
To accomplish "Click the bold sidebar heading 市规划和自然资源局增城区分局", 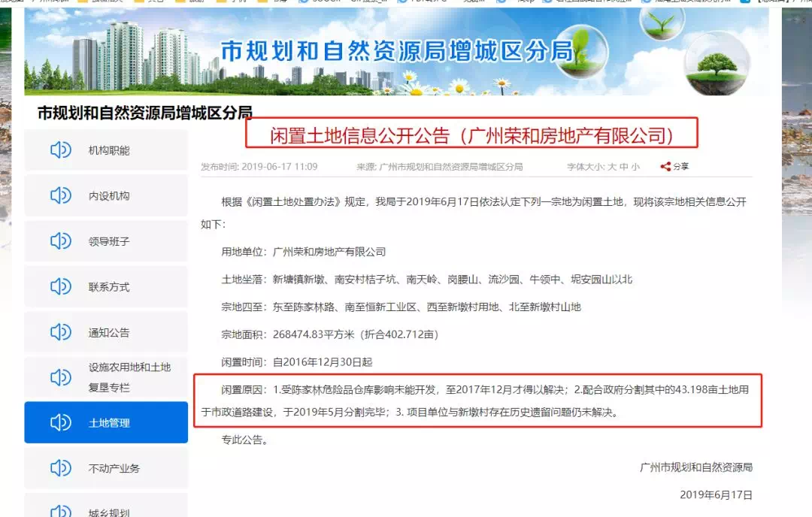I will point(145,112).
